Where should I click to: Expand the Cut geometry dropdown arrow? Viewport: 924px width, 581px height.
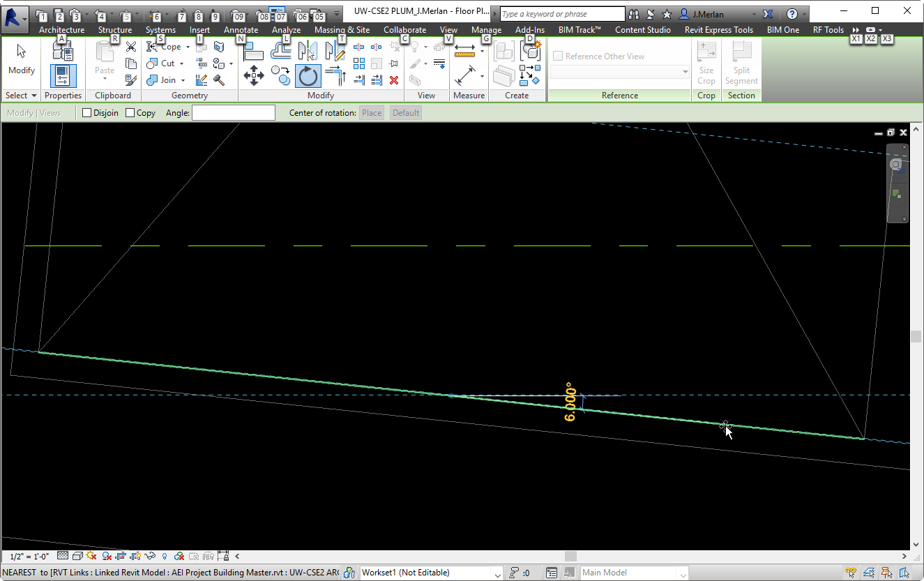point(183,63)
